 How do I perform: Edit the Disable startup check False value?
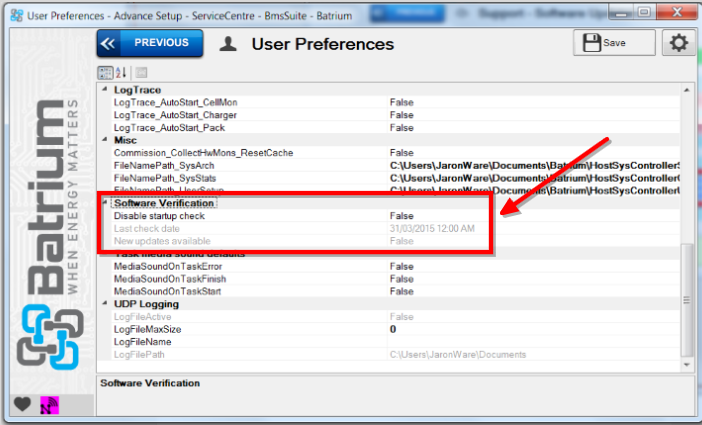[533, 216]
